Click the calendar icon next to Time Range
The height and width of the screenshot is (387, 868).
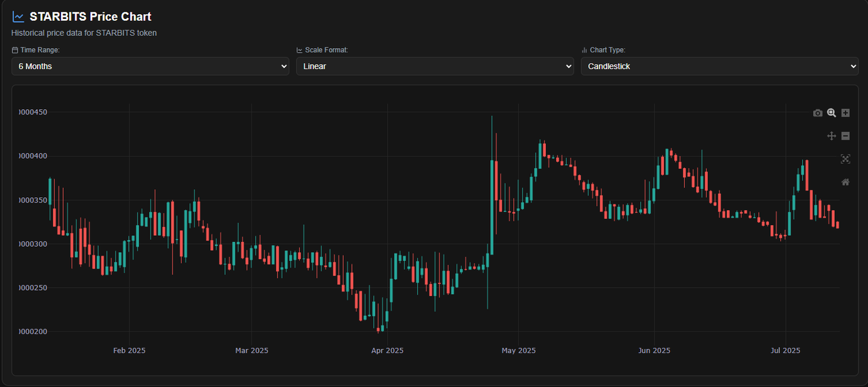coord(15,50)
